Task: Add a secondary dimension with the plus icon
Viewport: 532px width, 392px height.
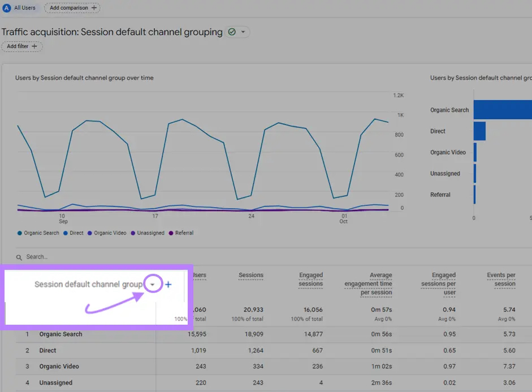Action: pos(168,285)
